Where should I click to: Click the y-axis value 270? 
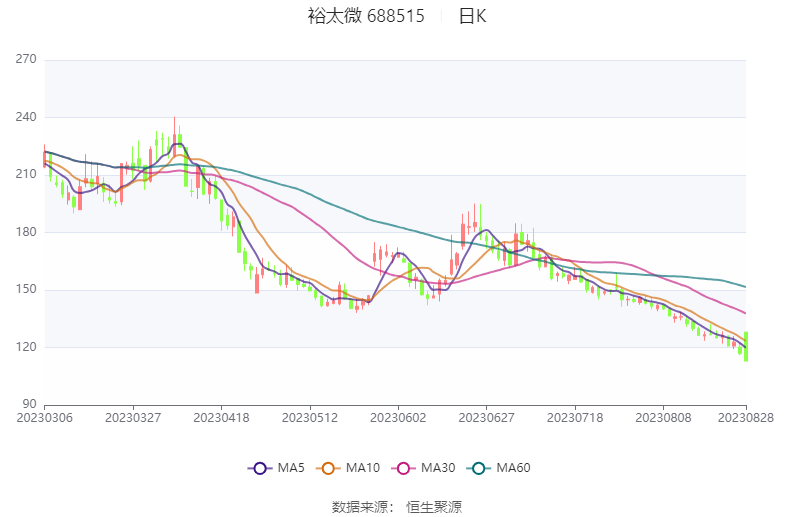pyautogui.click(x=26, y=59)
